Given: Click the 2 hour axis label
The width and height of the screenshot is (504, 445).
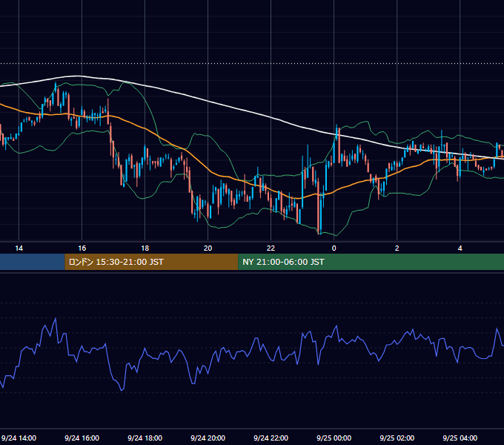Looking at the screenshot, I should (x=397, y=248).
